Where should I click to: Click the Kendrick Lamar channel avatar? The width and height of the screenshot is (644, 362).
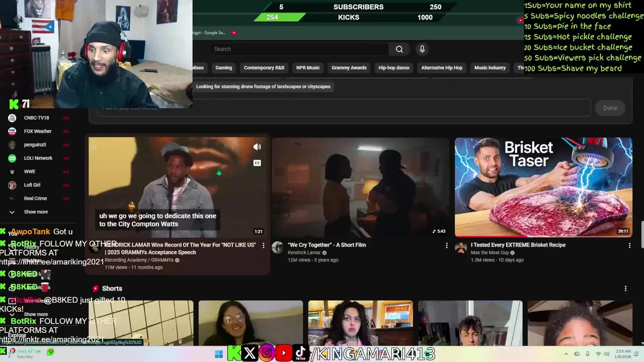click(x=277, y=247)
